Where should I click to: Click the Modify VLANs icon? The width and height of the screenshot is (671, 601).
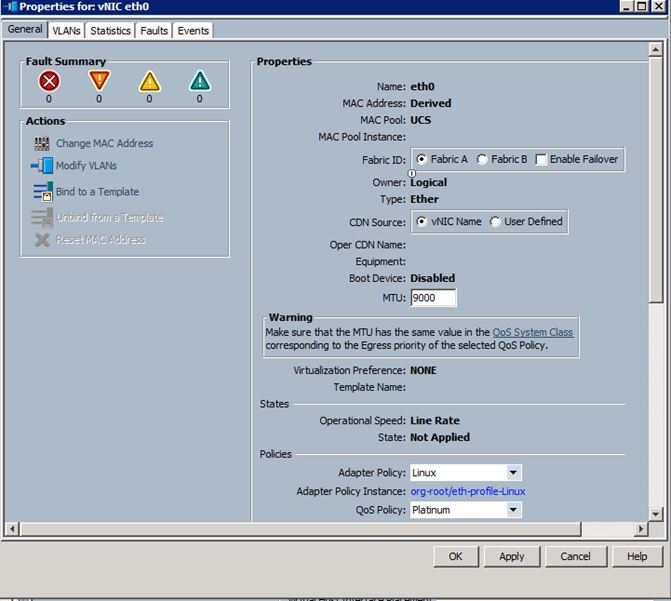(42, 165)
